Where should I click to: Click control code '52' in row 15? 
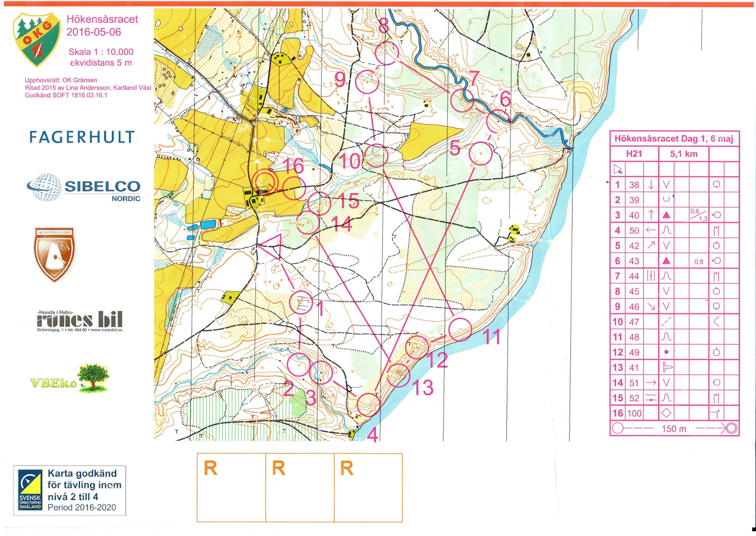click(x=634, y=398)
